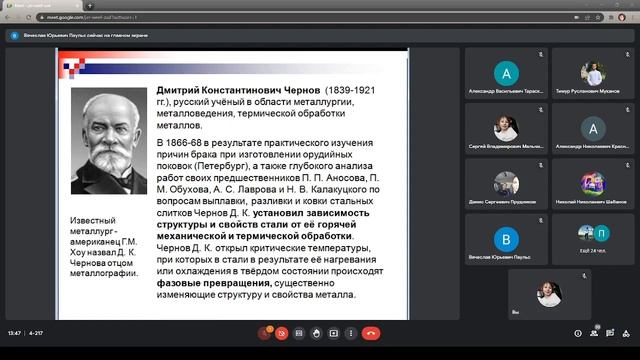Open a new browser tab with the plus button
This screenshot has height=360, width=640.
click(90, 6)
